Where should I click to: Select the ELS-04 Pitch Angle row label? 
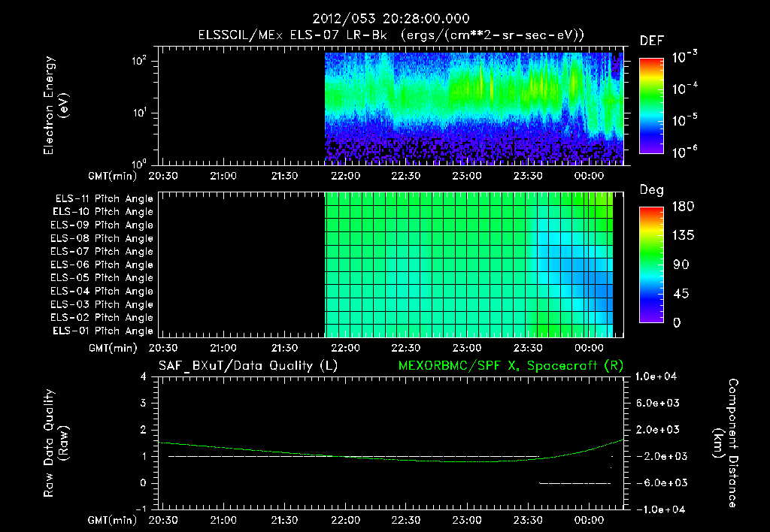click(x=102, y=292)
